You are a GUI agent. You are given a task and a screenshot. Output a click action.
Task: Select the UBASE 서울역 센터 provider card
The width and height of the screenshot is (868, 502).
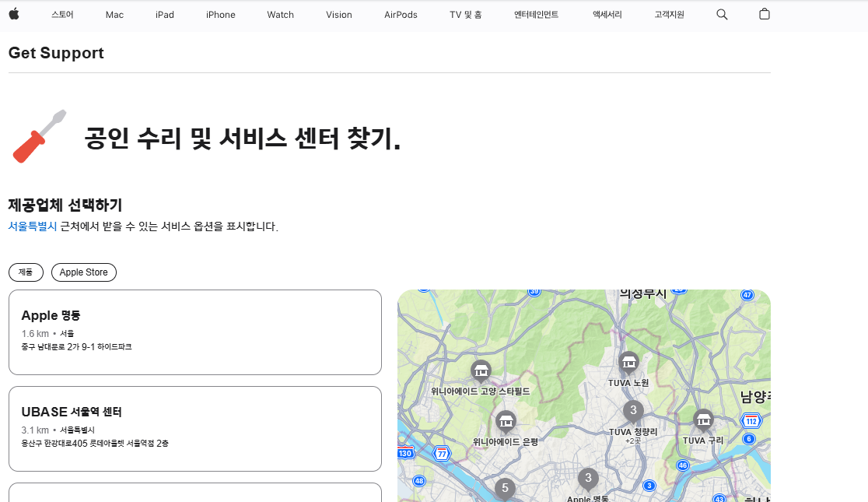[x=195, y=429]
